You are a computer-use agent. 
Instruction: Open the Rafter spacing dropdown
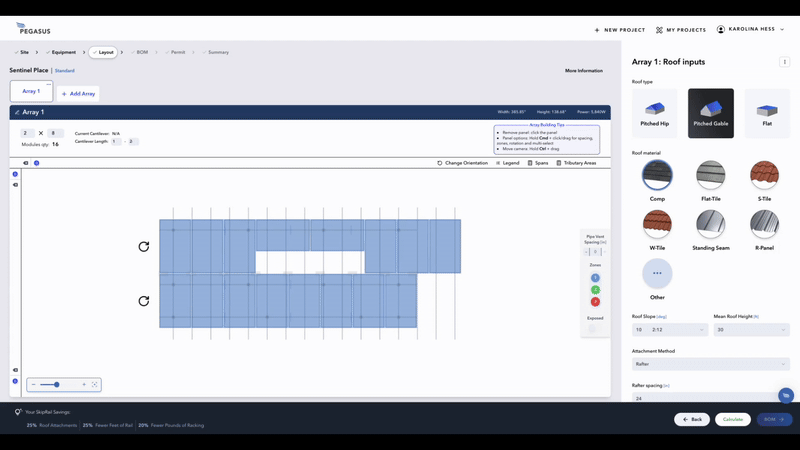tap(711, 397)
